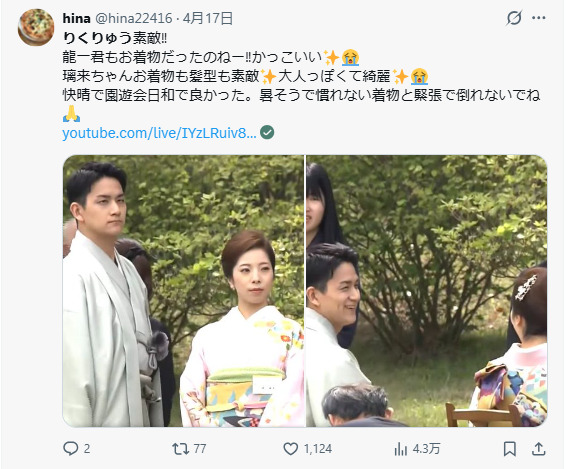Open the youtube.com/live link

coord(159,133)
